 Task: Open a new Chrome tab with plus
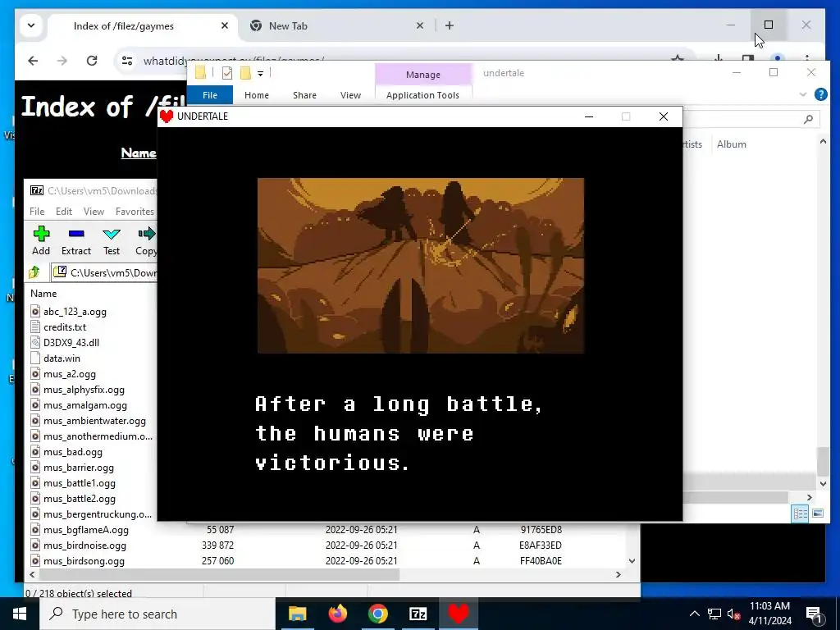click(x=449, y=25)
